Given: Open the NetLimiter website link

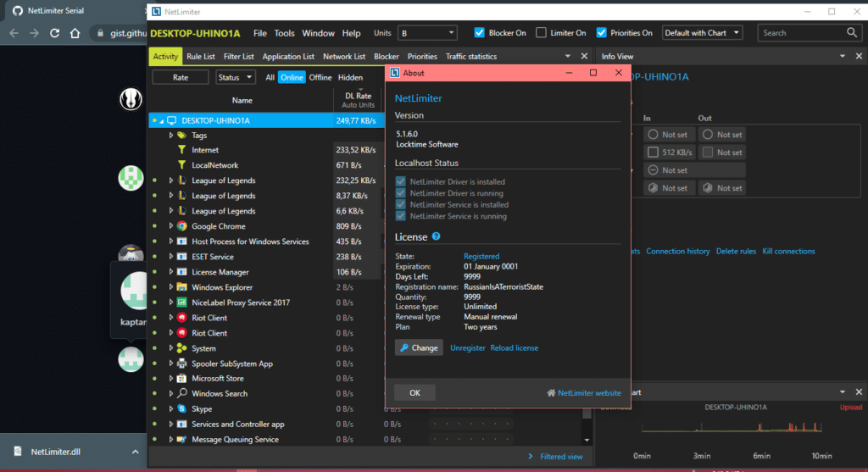Looking at the screenshot, I should [x=589, y=393].
